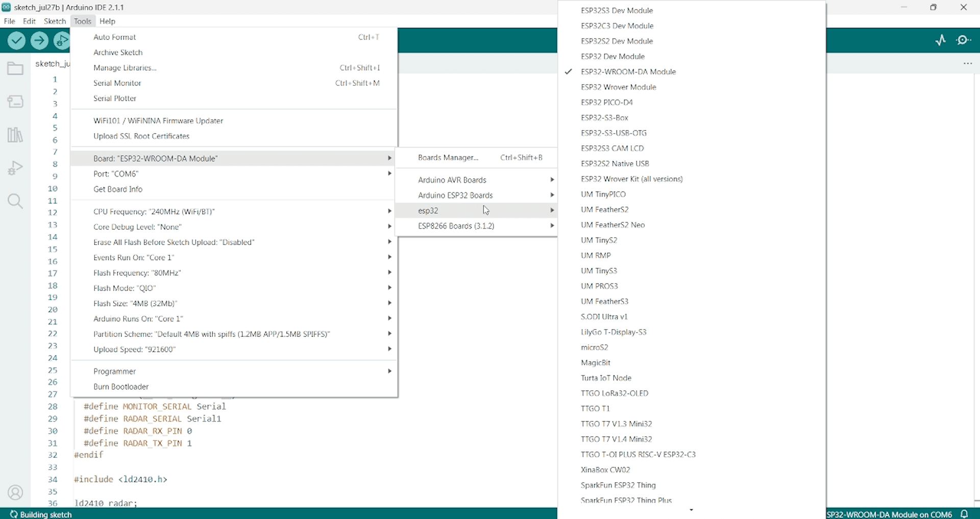Expand Flash Mode QIO submenu
Viewport: 980px width, 519px height.
click(x=234, y=288)
